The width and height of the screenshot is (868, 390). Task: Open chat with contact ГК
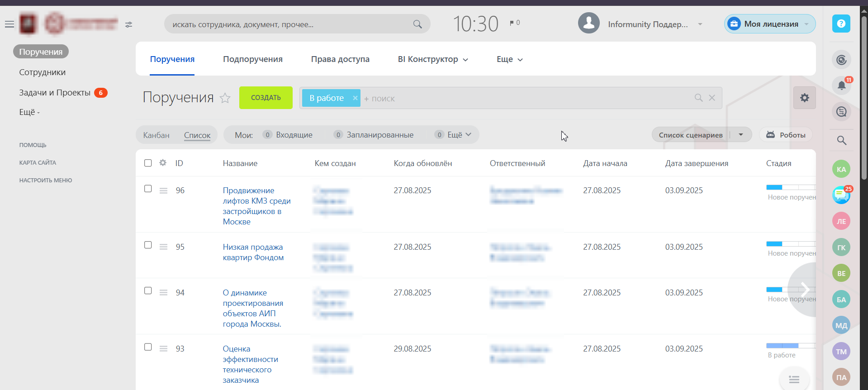[841, 247]
